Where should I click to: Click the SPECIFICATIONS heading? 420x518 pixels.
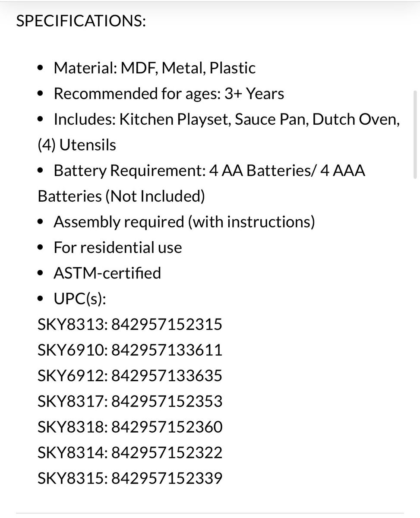click(x=81, y=22)
